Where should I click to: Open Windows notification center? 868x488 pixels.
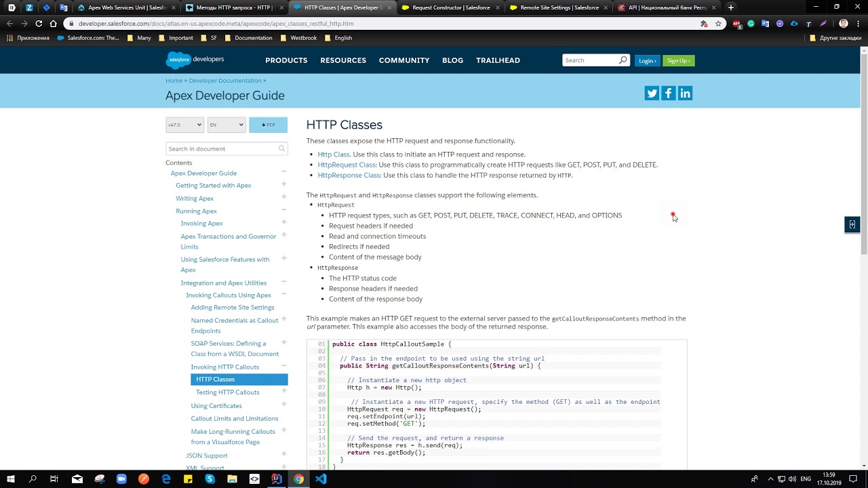pyautogui.click(x=854, y=479)
